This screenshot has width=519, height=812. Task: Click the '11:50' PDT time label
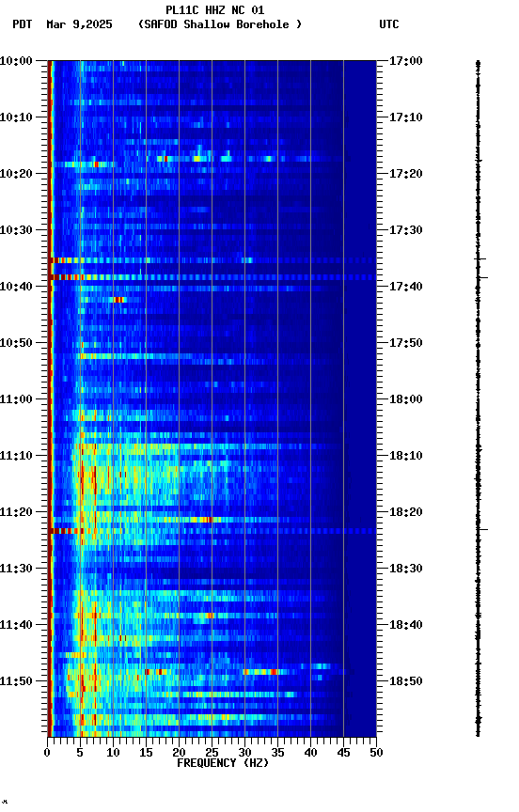click(x=16, y=681)
